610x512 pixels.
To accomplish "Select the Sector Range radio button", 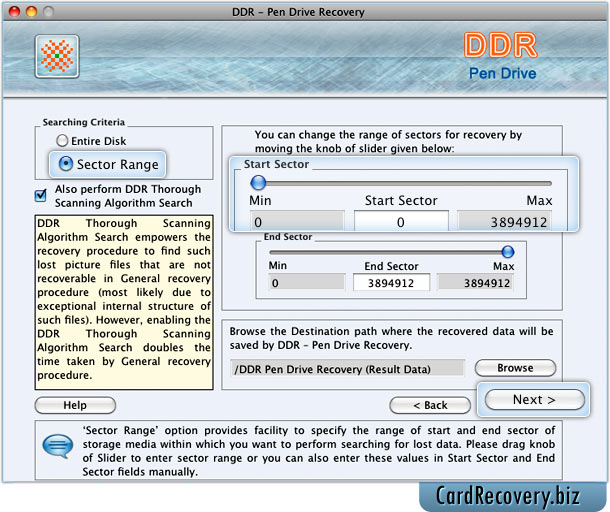I will point(66,164).
